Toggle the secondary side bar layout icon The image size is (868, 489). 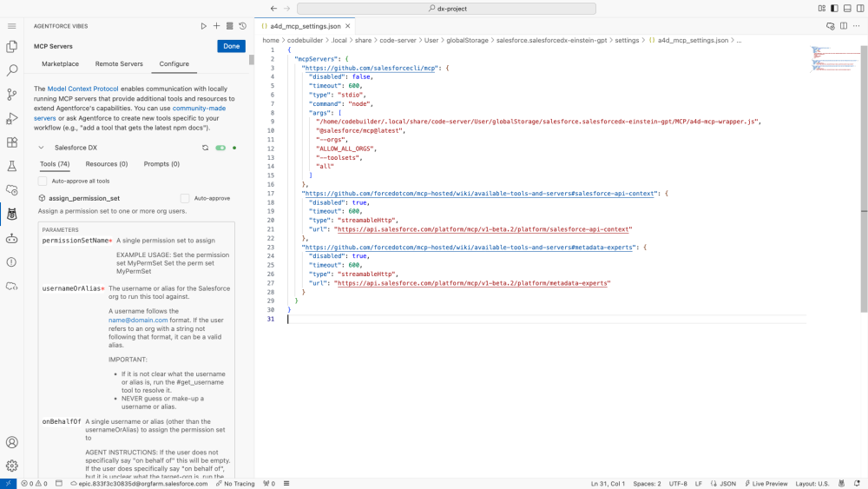click(x=860, y=9)
